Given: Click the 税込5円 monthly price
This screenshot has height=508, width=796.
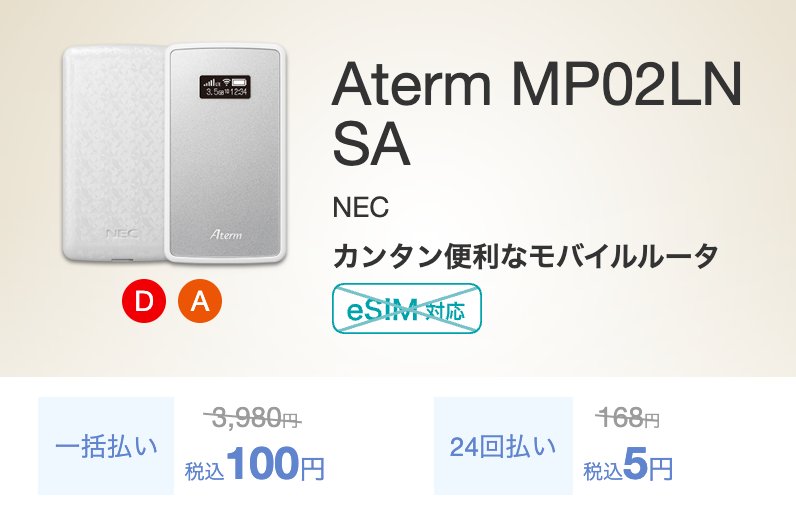Looking at the screenshot, I should pyautogui.click(x=628, y=466).
